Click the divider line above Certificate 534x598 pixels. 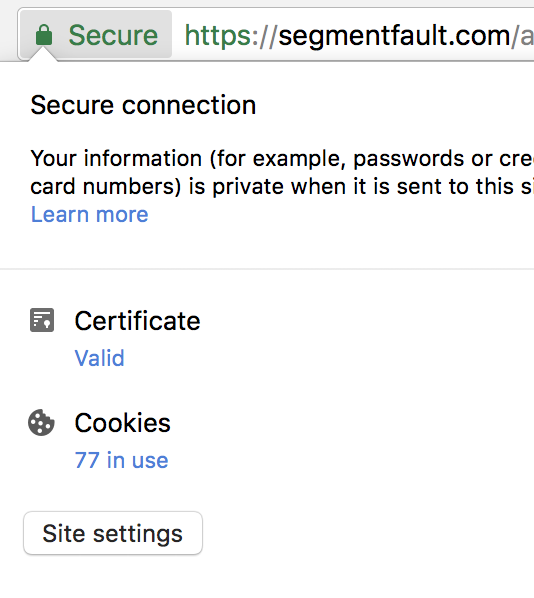point(267,269)
